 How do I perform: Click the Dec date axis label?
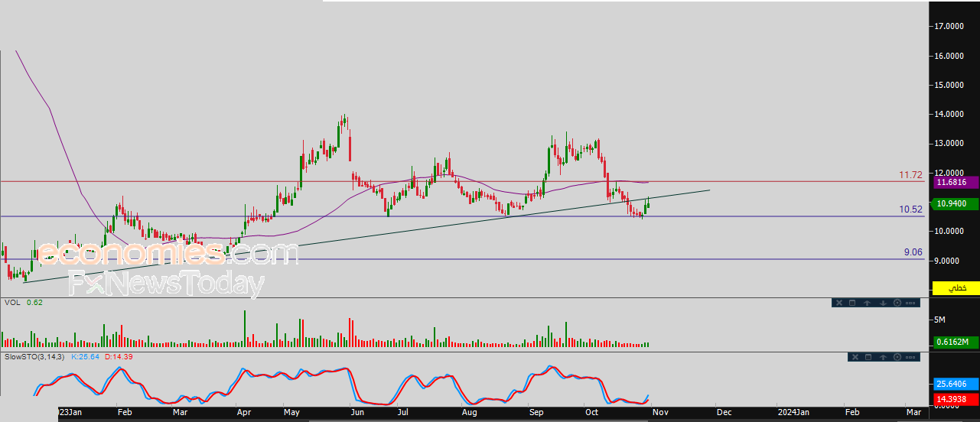(724, 413)
